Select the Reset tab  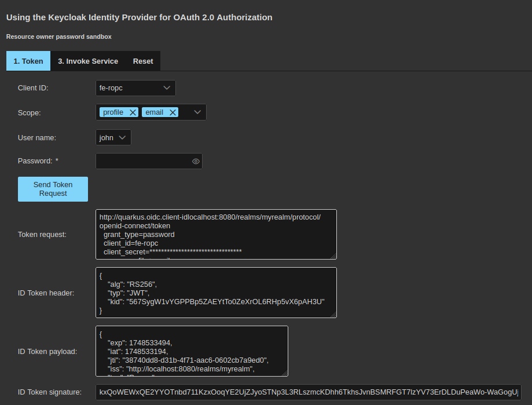[x=143, y=61]
